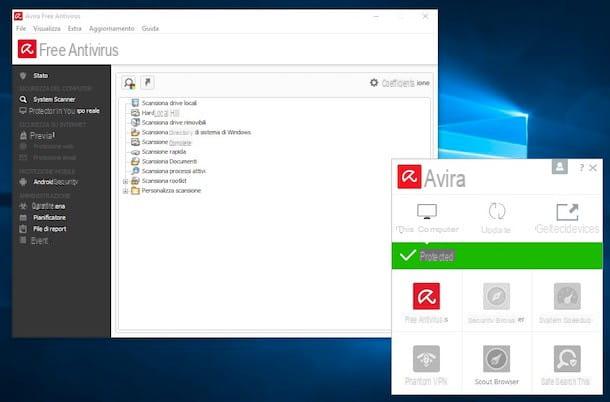
Task: Click the clipboard icon beside File di report
Action: pyautogui.click(x=23, y=229)
